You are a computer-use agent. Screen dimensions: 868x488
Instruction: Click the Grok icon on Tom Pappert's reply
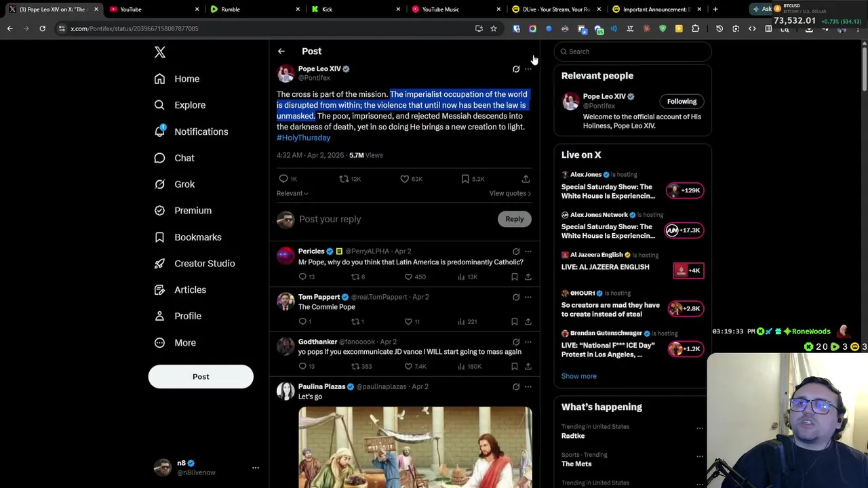pyautogui.click(x=516, y=297)
